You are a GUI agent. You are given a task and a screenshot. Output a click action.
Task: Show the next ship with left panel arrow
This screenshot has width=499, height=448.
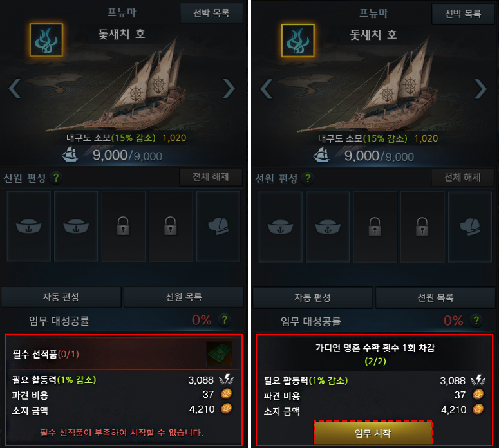[229, 88]
